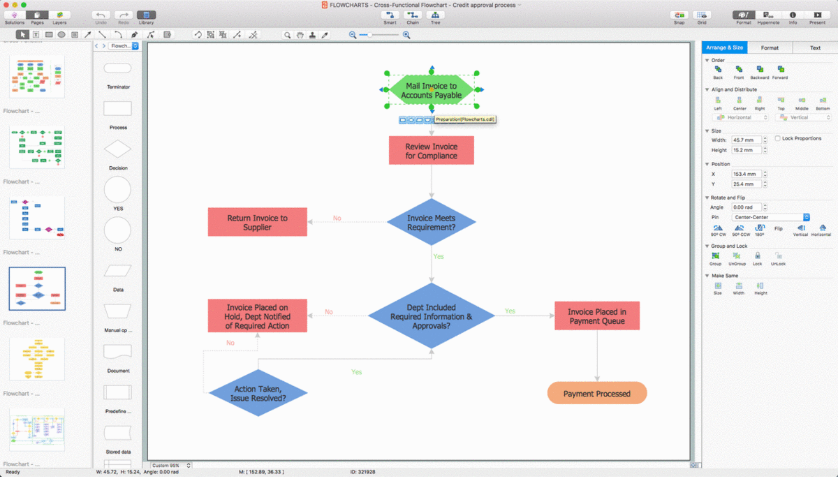
Task: Make Same Width
Action: 739,286
